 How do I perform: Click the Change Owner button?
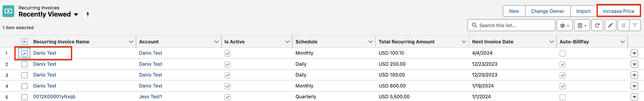547,11
